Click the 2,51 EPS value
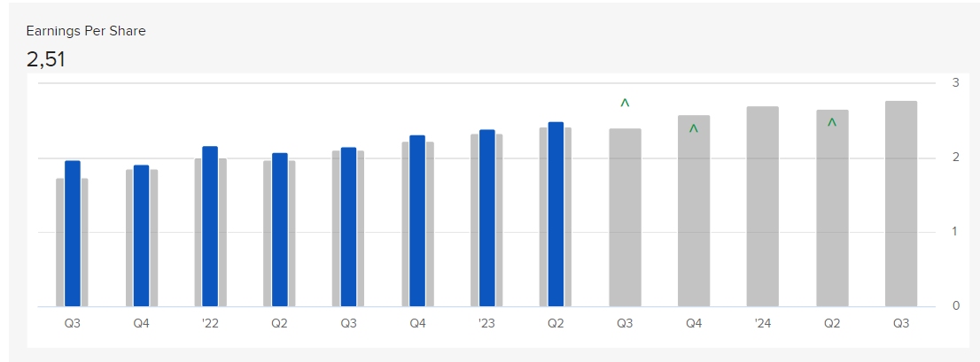The height and width of the screenshot is (362, 980). 45,60
